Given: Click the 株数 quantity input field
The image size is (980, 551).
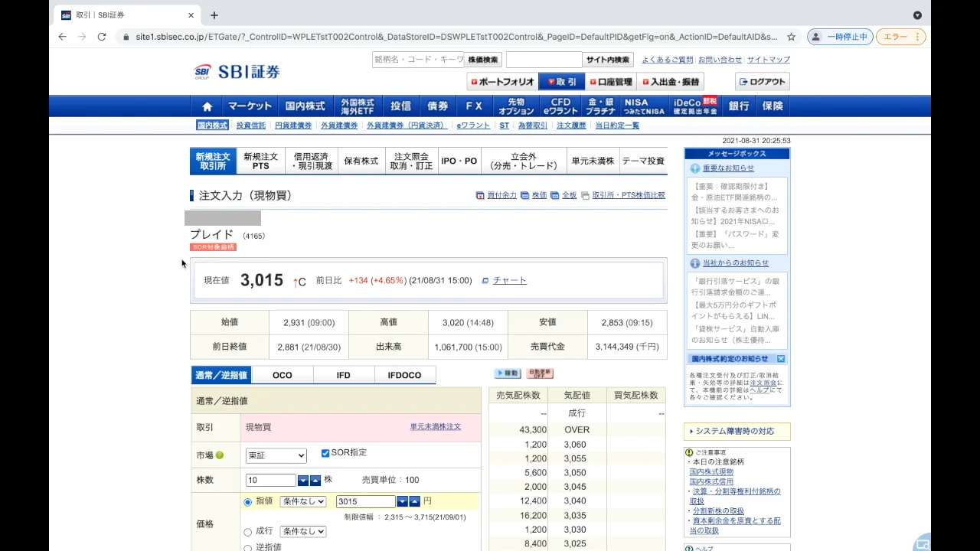Looking at the screenshot, I should 271,481.
